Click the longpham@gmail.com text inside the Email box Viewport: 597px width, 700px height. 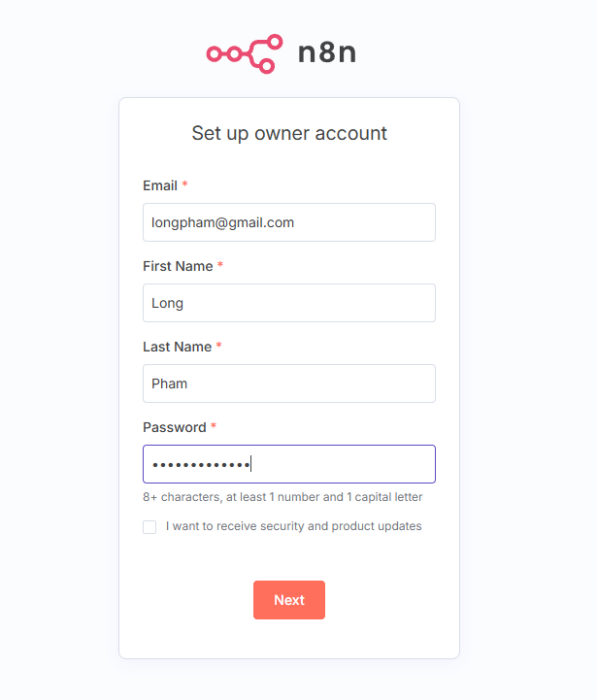[x=222, y=222]
